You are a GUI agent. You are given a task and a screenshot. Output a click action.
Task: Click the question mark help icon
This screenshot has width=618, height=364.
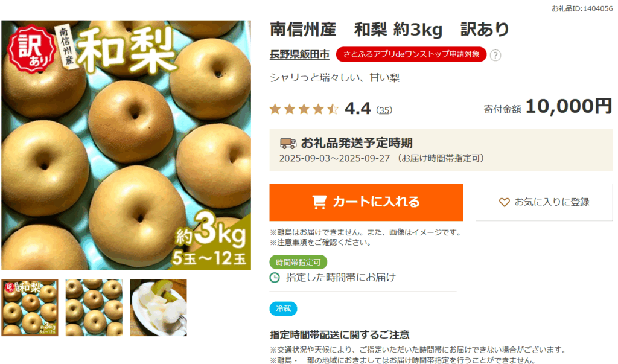[495, 55]
